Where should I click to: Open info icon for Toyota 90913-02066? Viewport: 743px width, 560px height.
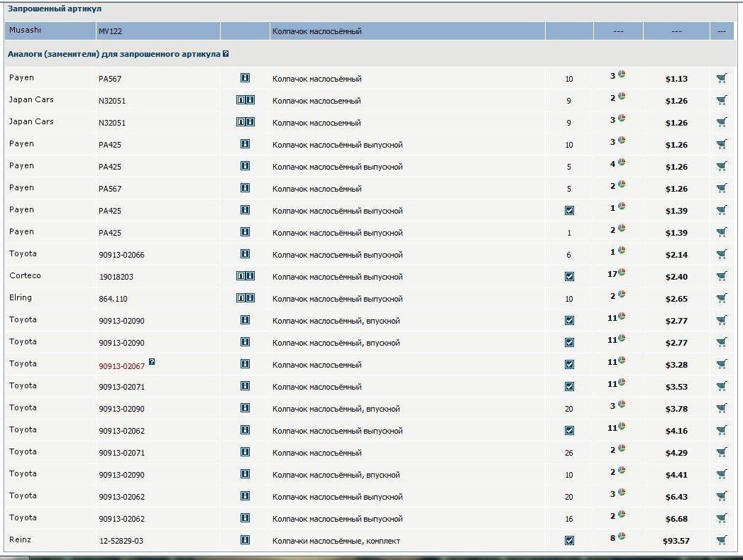coord(245,254)
